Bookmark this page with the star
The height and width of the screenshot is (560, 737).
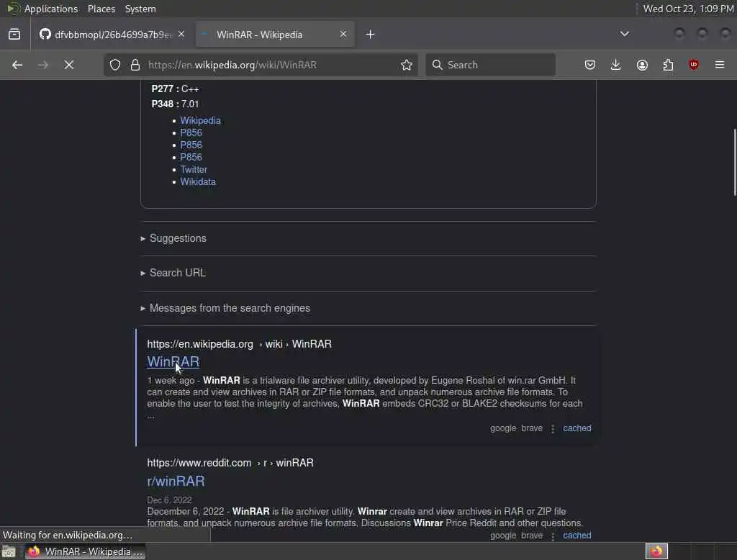(x=407, y=65)
